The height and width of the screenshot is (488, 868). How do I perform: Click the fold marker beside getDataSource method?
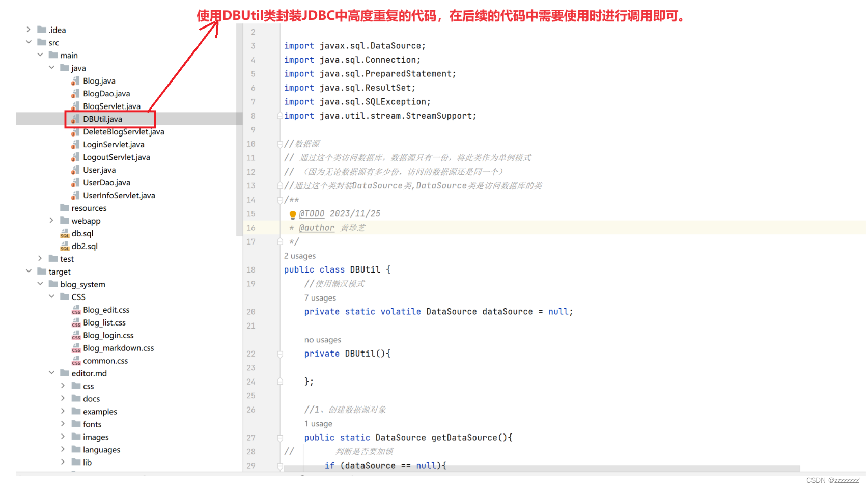[280, 438]
